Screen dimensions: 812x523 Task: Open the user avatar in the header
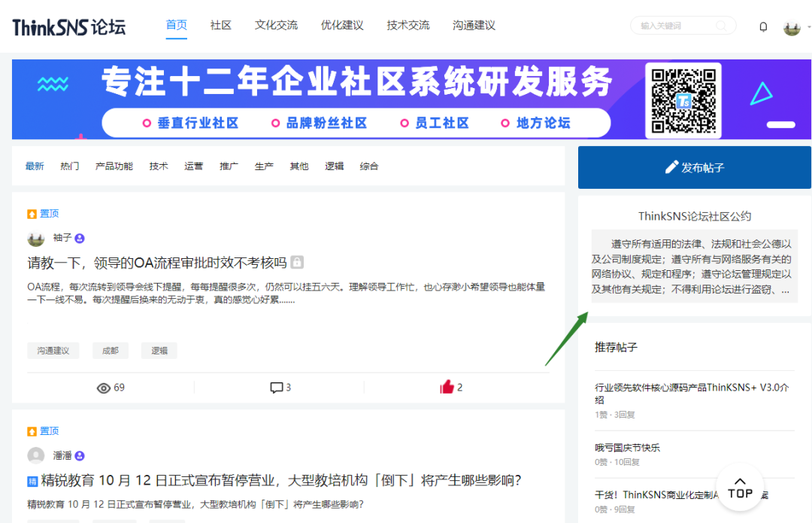point(792,28)
